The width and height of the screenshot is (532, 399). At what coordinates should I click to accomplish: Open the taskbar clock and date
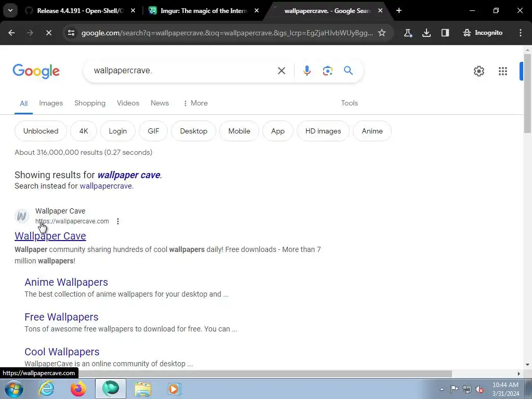505,389
